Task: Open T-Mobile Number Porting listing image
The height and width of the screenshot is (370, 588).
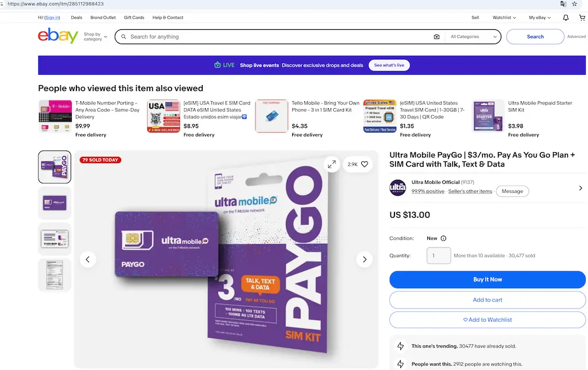Action: pos(55,116)
